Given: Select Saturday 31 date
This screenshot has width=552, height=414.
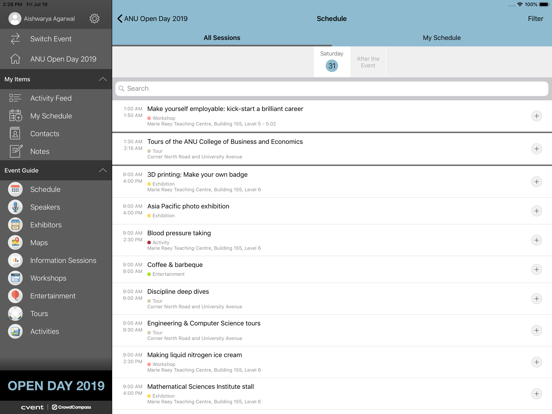Looking at the screenshot, I should click(x=332, y=61).
